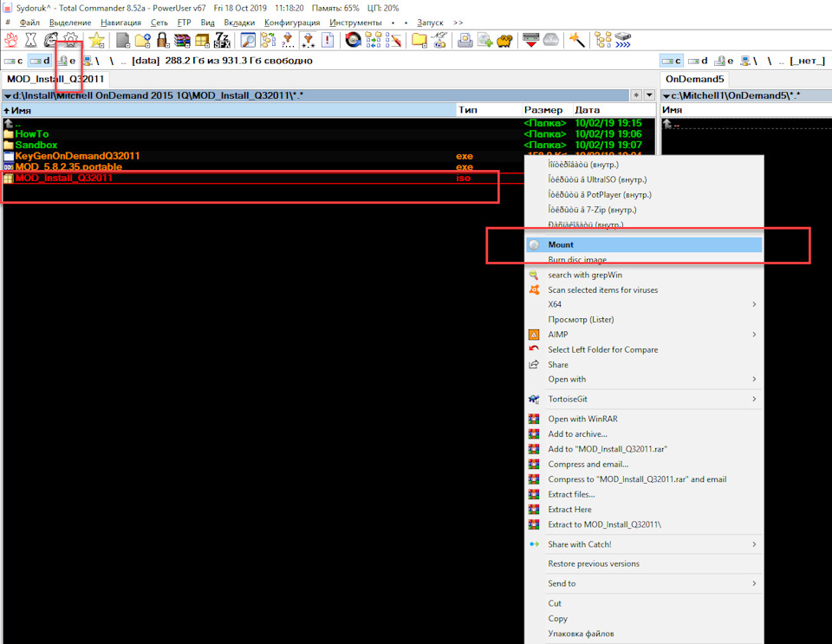832x644 pixels.
Task: Choose Просмотр (Lister) option
Action: (644, 319)
